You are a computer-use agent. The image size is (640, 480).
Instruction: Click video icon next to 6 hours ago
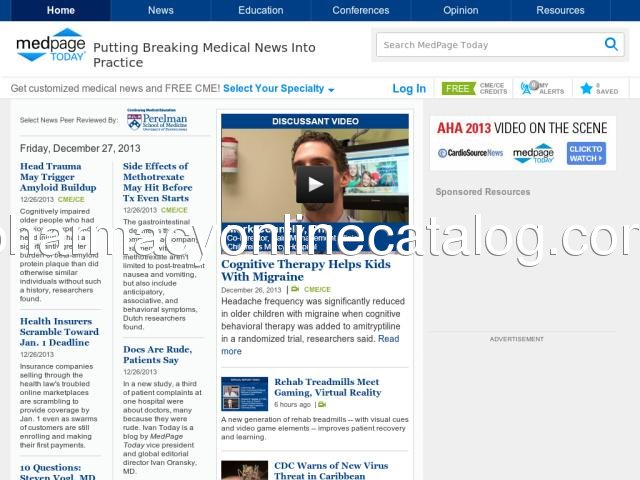(x=322, y=404)
